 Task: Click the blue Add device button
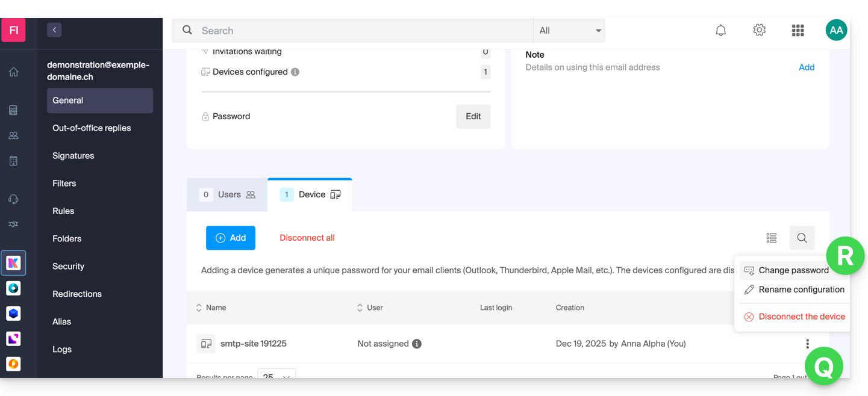[231, 238]
